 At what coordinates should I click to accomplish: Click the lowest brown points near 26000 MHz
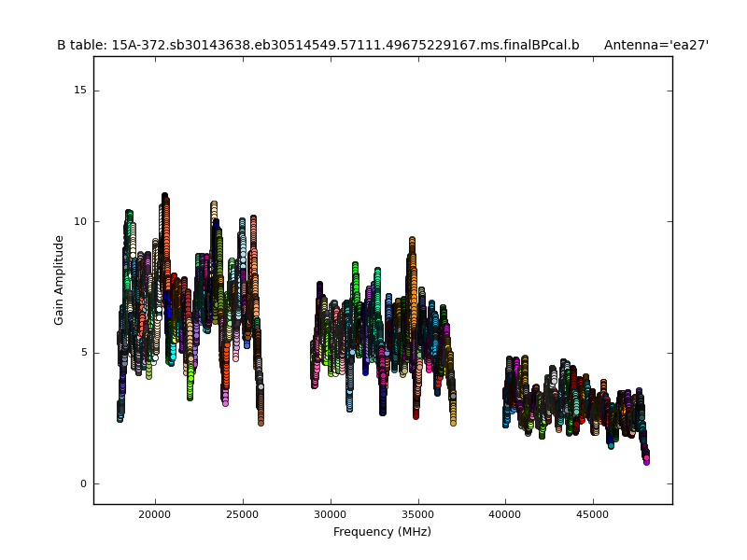pyautogui.click(x=261, y=421)
